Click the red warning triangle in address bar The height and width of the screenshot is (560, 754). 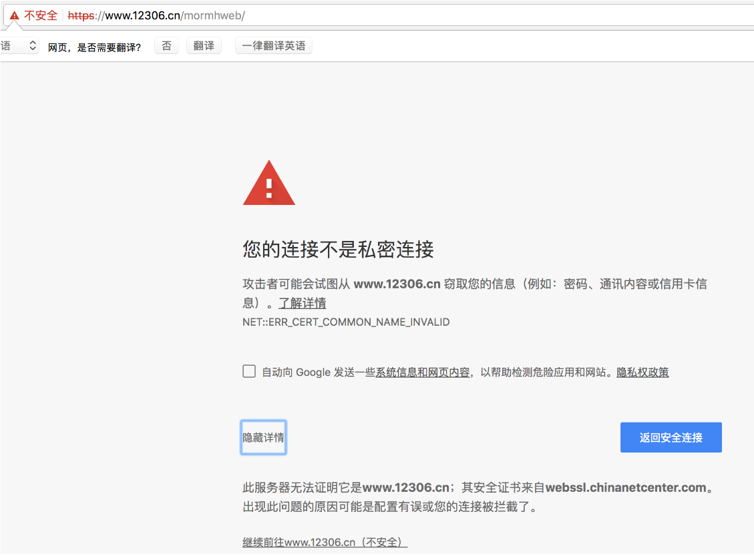(14, 15)
